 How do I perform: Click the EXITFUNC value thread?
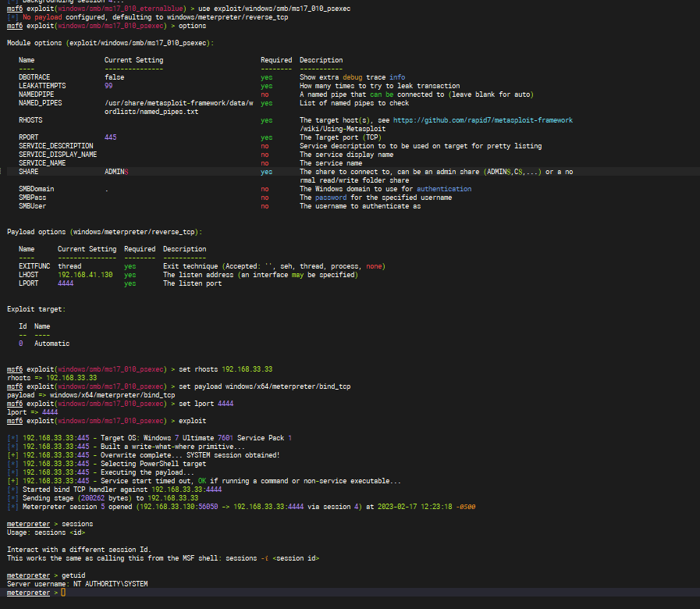point(69,266)
